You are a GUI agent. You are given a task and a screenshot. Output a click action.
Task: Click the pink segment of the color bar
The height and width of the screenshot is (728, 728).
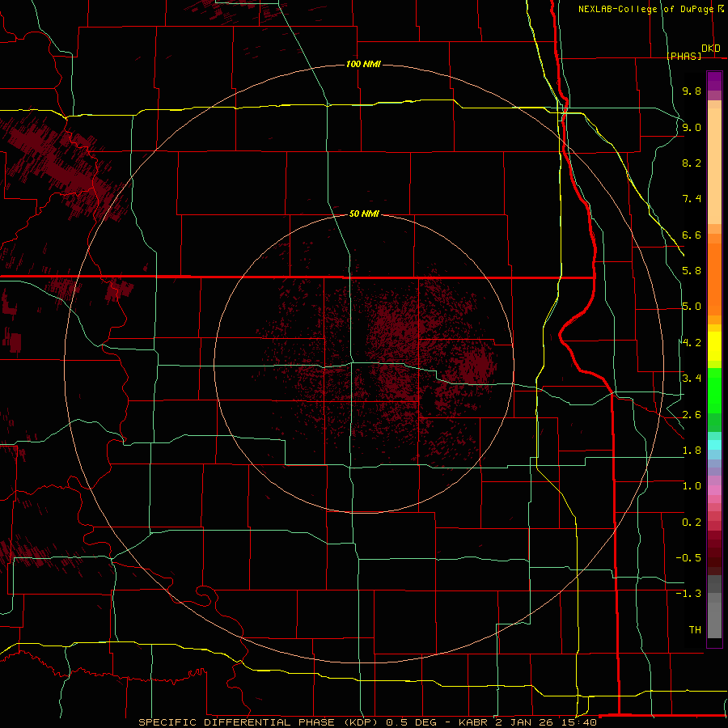[x=714, y=490]
